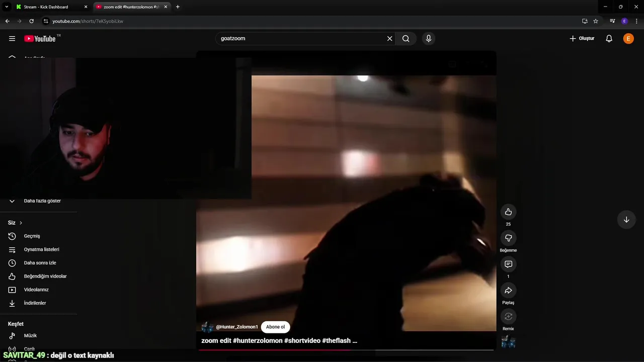Start voice search with microphone icon

click(x=429, y=38)
